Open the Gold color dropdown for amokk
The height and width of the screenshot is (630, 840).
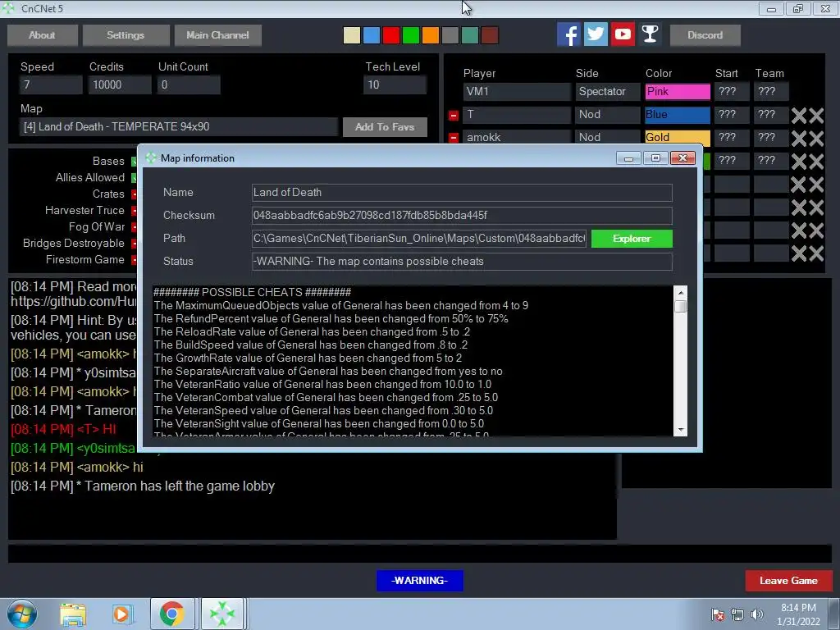(678, 137)
